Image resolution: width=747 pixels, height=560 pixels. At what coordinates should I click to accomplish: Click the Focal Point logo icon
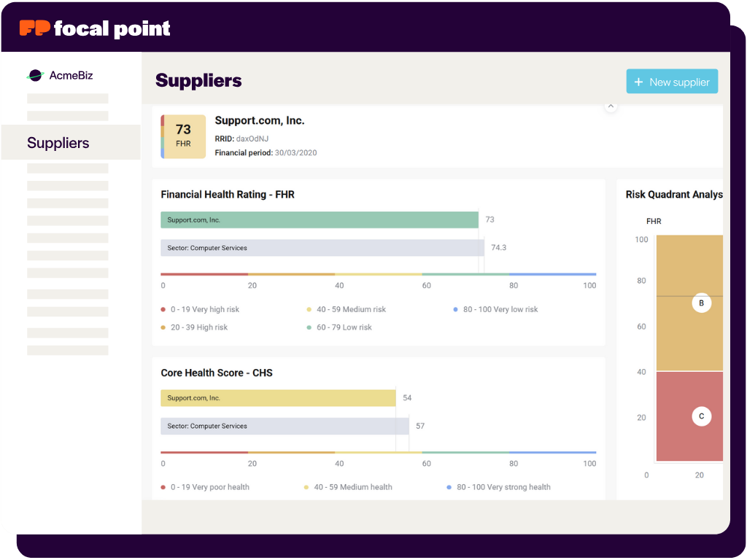pyautogui.click(x=34, y=28)
